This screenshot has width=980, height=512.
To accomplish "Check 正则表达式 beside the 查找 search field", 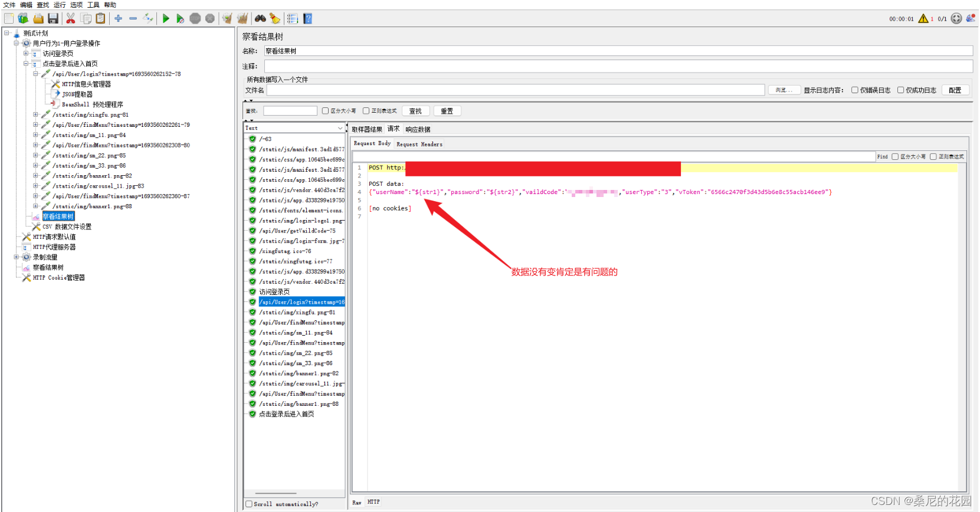I will tap(366, 111).
